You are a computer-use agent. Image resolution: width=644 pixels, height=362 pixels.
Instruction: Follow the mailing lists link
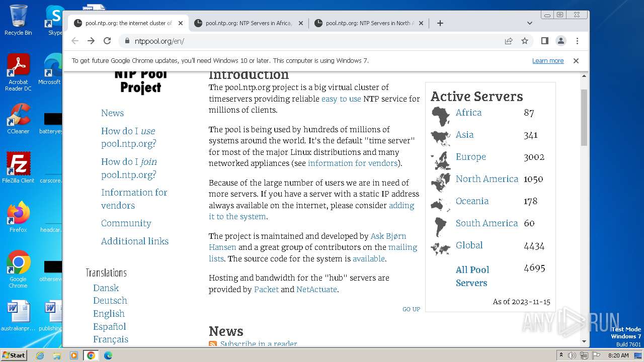click(313, 253)
